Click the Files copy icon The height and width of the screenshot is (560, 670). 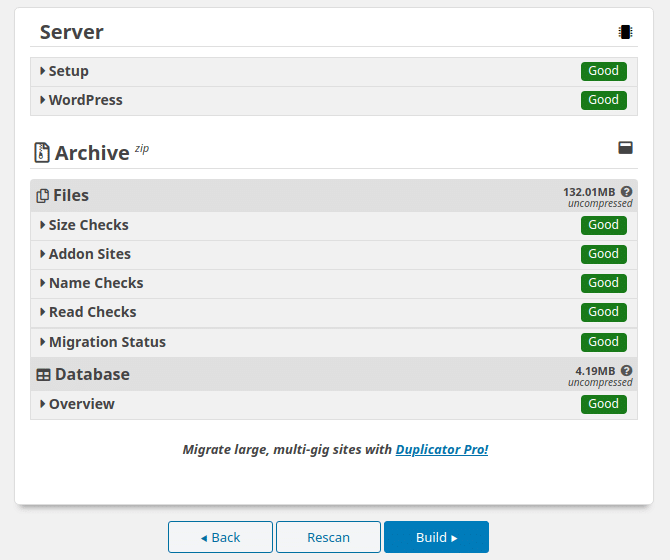pos(42,196)
